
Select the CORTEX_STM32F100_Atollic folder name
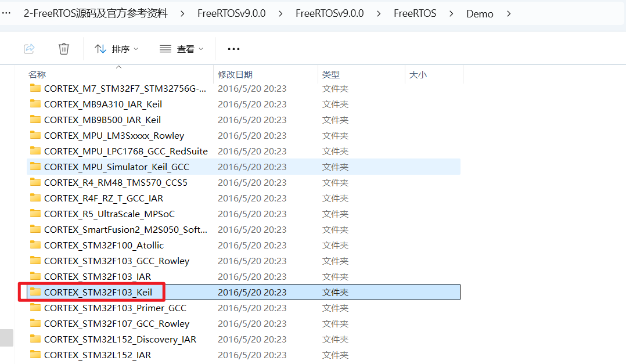click(x=104, y=245)
